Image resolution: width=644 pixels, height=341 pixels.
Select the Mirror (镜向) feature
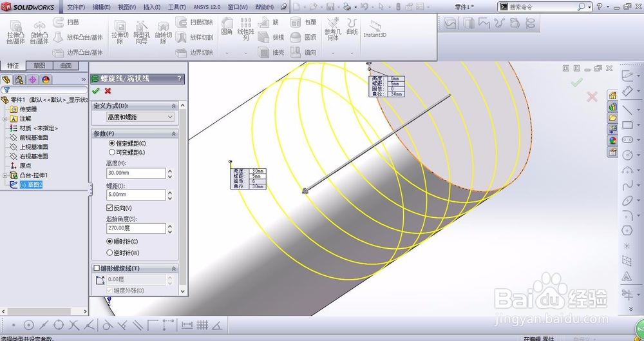click(303, 52)
